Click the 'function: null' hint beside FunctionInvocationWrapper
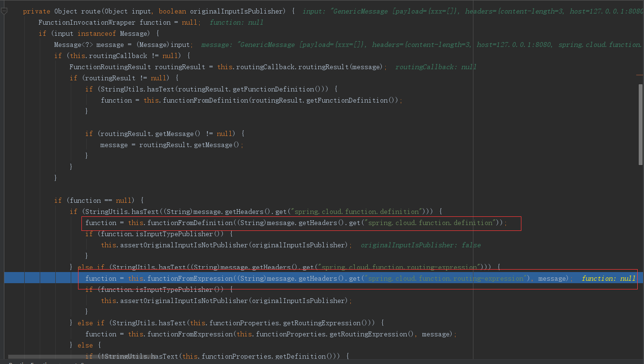The image size is (644, 364). (x=236, y=22)
